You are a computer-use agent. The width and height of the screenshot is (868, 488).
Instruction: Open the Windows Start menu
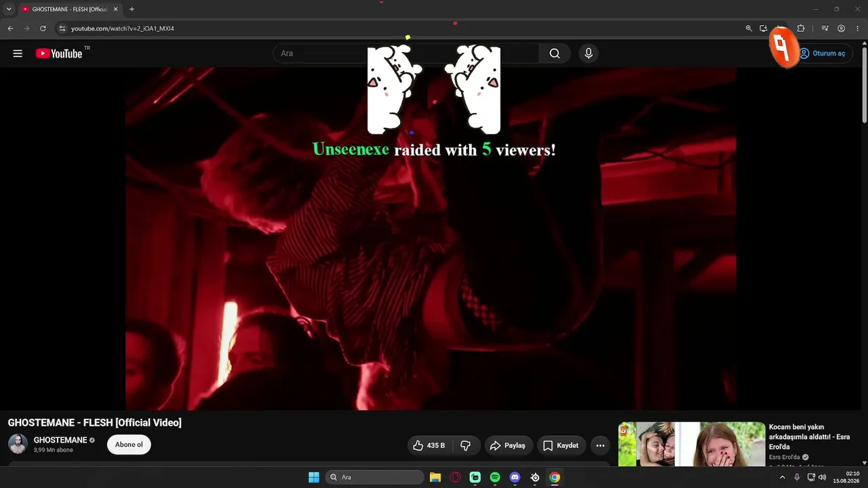(314, 477)
